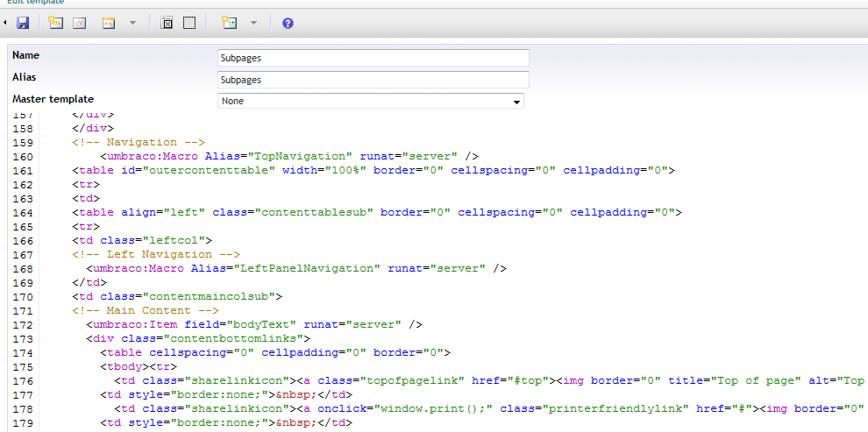
Task: Open the Master template dropdown showing None
Action: point(370,101)
